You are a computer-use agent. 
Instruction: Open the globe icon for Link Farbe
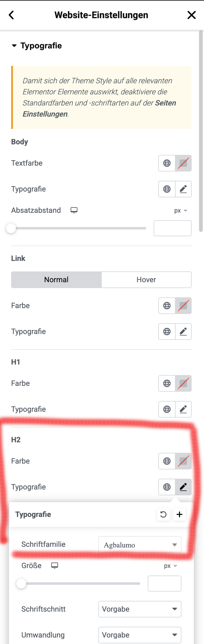coord(167,306)
